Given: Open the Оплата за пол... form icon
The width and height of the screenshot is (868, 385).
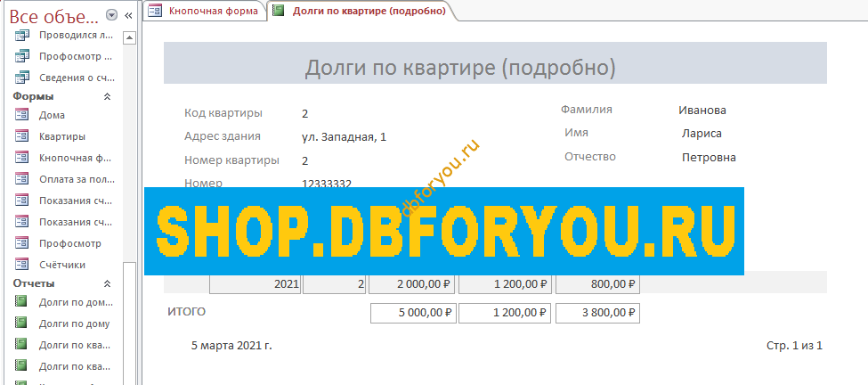Looking at the screenshot, I should 21,179.
